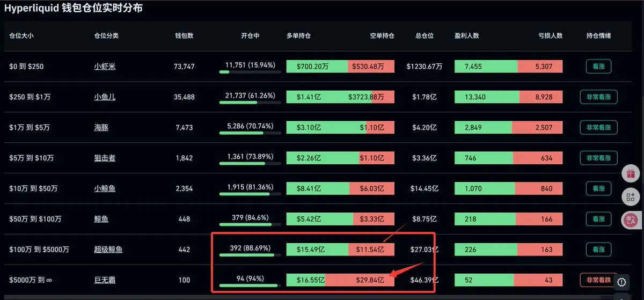Viewport: 644px width, 300px height.
Task: Click the 非常看跌 sentiment badge
Action: [x=598, y=280]
